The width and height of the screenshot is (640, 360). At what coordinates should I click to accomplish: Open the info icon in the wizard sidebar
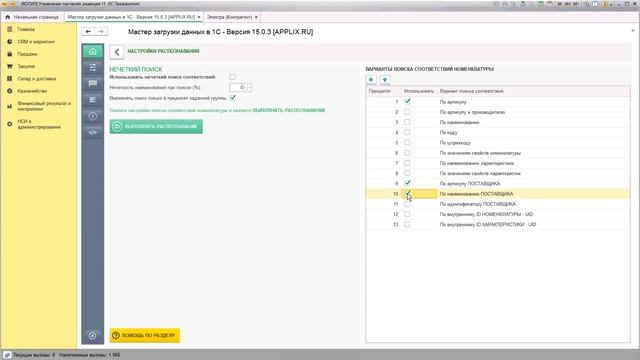pyautogui.click(x=93, y=116)
